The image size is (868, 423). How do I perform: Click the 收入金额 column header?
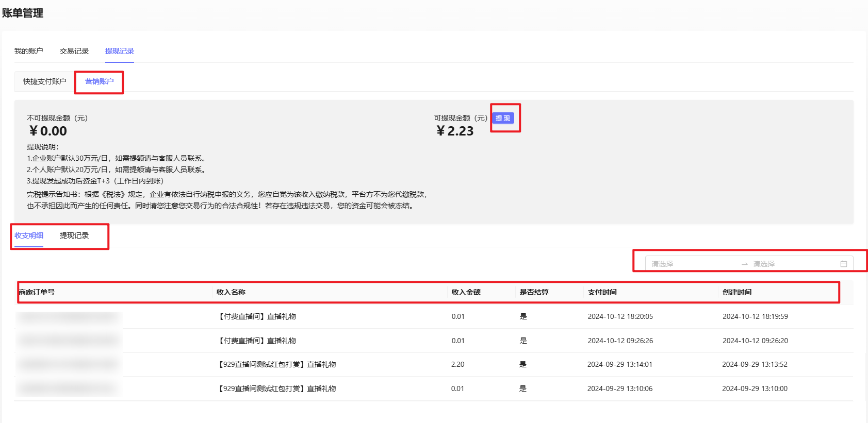(x=466, y=292)
